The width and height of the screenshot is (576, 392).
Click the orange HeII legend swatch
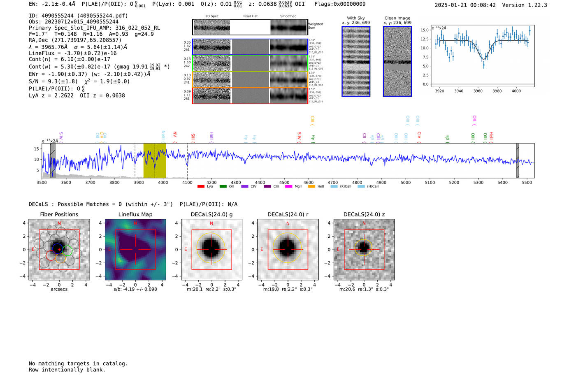tap(311, 187)
